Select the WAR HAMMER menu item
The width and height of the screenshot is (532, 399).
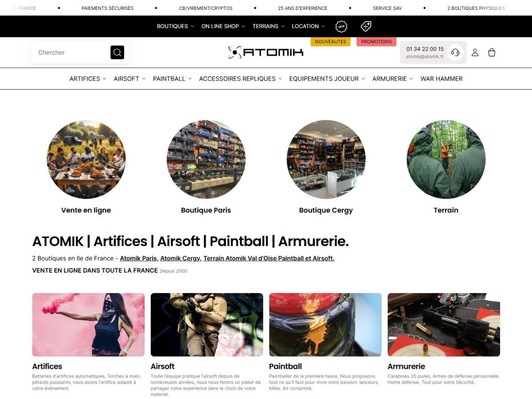[x=441, y=79]
